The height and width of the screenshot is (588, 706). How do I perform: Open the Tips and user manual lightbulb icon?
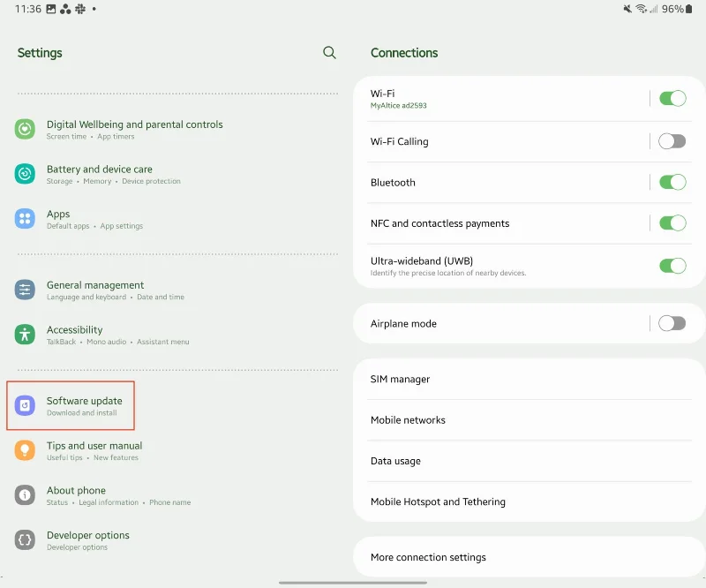[x=25, y=452]
